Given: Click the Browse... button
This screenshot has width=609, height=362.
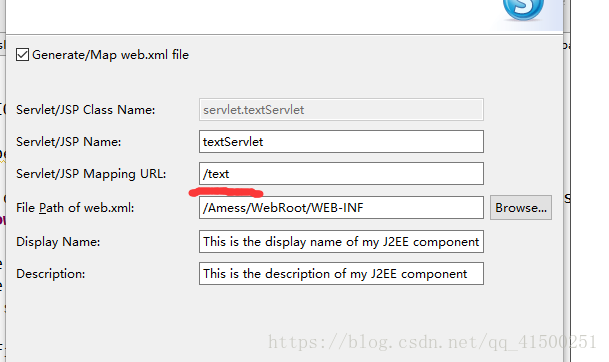Looking at the screenshot, I should (x=521, y=208).
